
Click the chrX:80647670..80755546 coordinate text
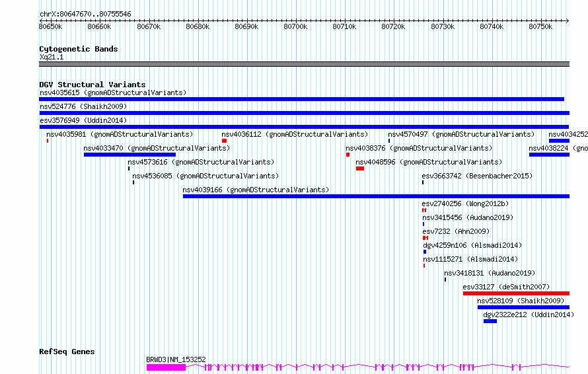[85, 15]
